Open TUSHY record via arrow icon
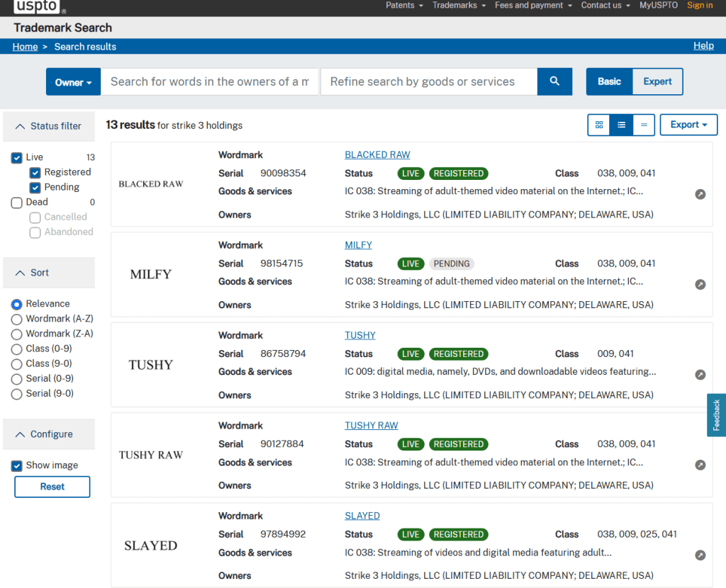Viewport: 726px width, 588px height. coord(700,375)
